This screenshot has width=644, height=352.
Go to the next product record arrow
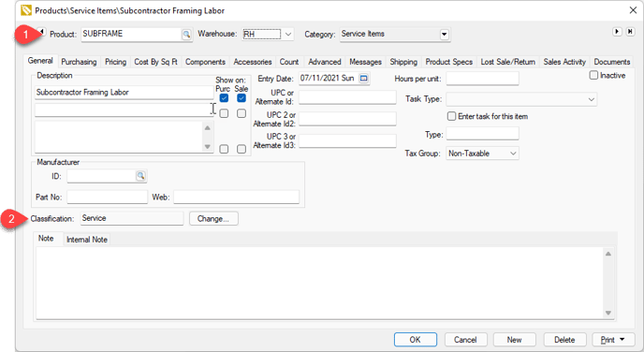click(x=617, y=32)
